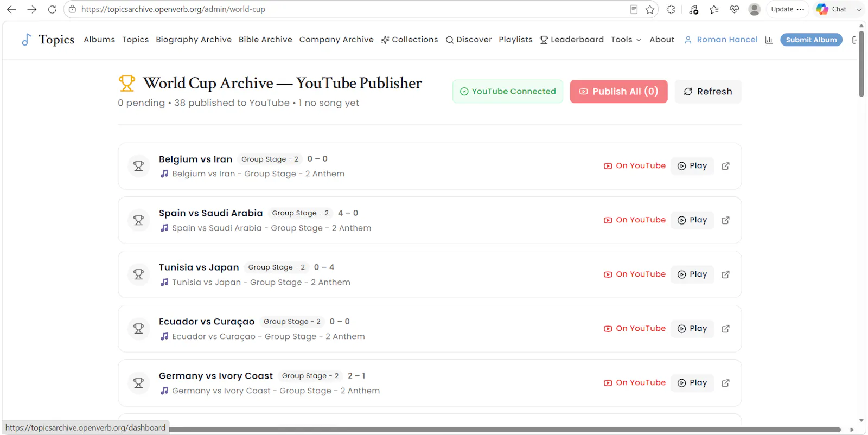
Task: Go to Playlists in the navbar
Action: point(516,40)
